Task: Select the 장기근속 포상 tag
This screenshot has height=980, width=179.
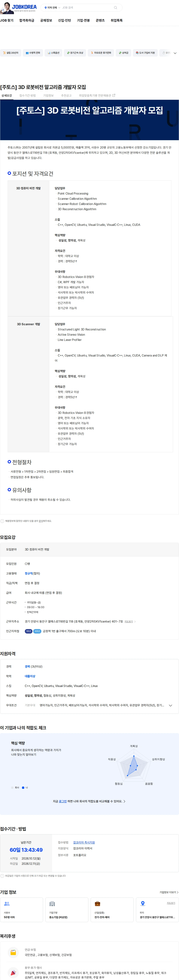Action: (x=75, y=53)
